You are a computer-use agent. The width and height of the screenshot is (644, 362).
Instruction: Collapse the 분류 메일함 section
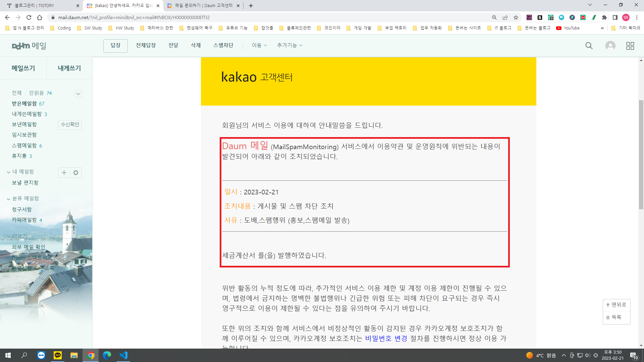coord(8,199)
